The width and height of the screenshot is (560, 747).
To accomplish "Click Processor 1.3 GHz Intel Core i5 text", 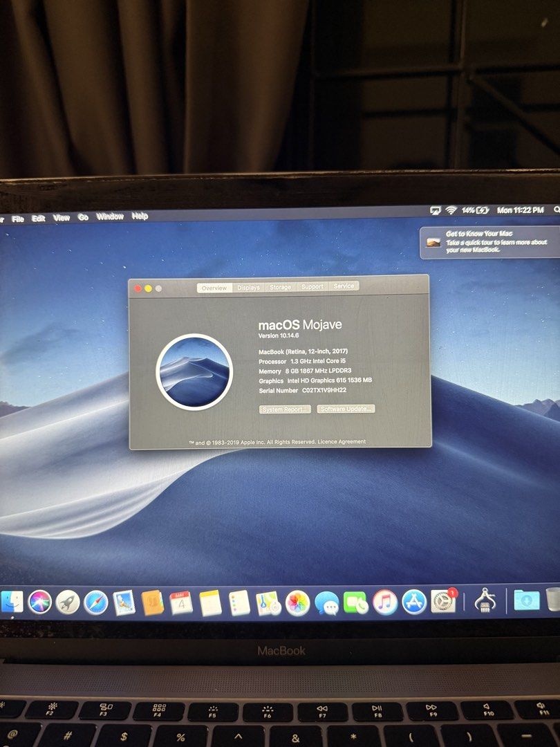I will click(302, 361).
